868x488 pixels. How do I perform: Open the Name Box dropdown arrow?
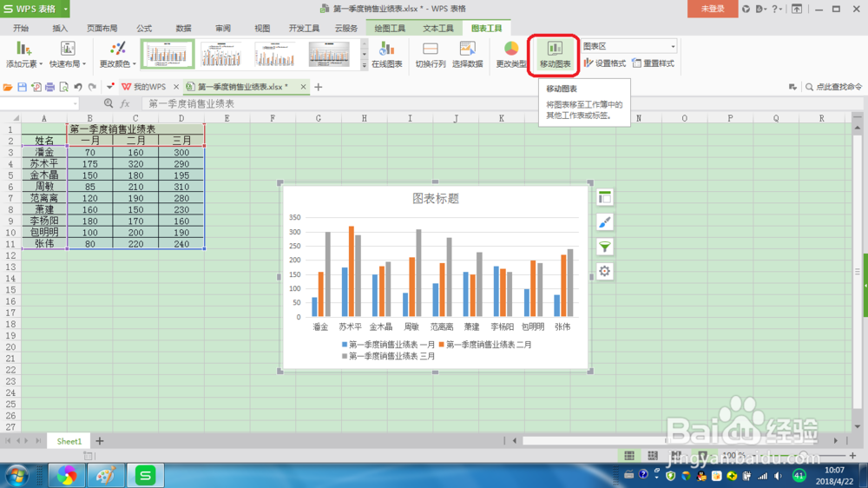tap(75, 103)
